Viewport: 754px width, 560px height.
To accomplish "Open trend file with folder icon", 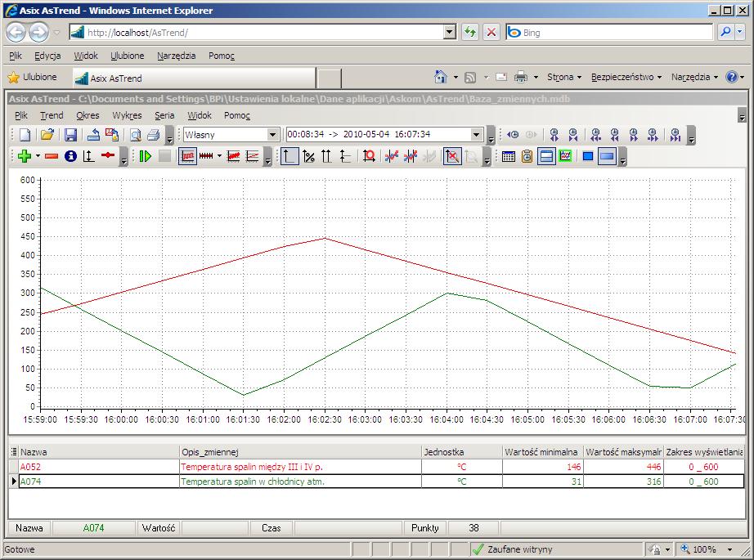I will tap(47, 135).
